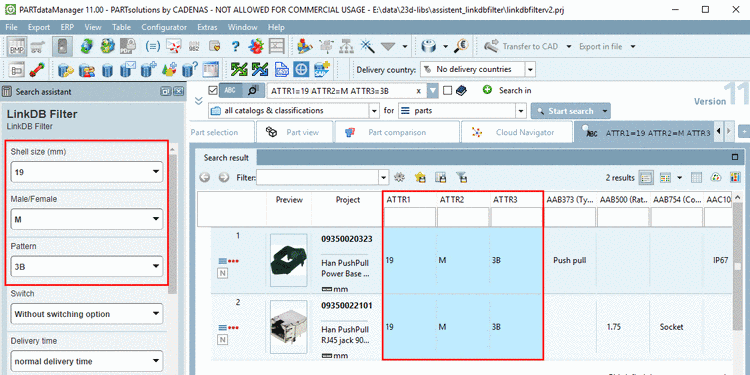Open the ERP menu

click(x=67, y=27)
